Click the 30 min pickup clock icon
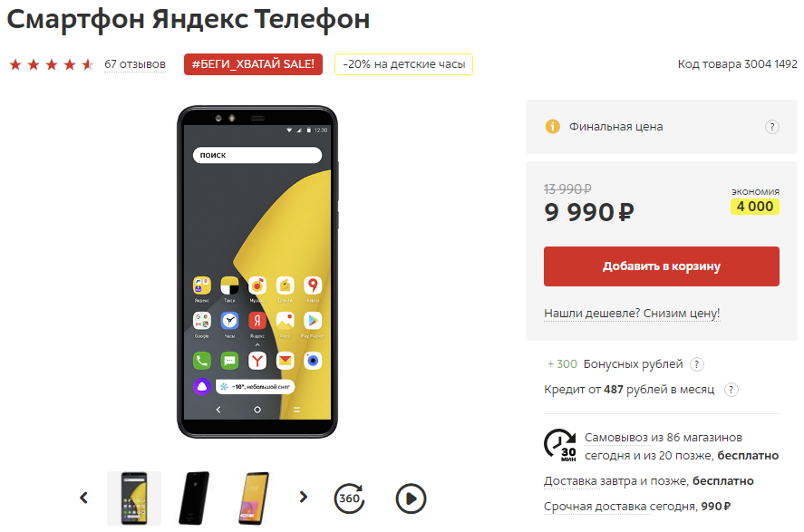 tap(559, 445)
